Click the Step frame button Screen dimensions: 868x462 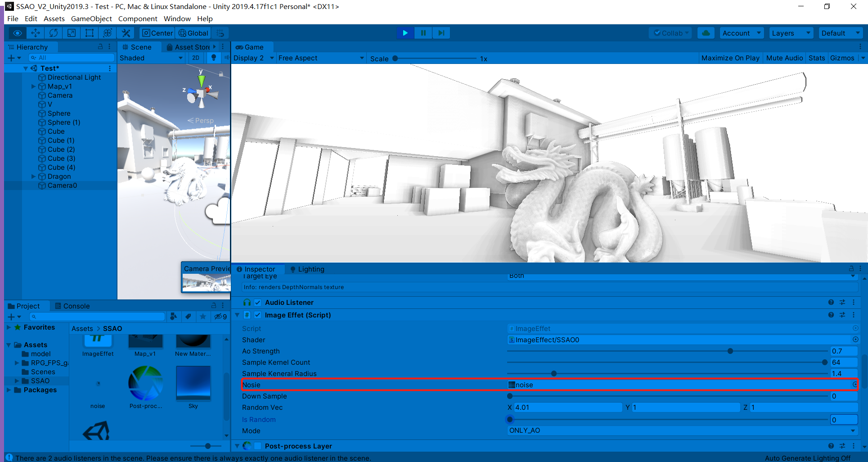pyautogui.click(x=441, y=33)
